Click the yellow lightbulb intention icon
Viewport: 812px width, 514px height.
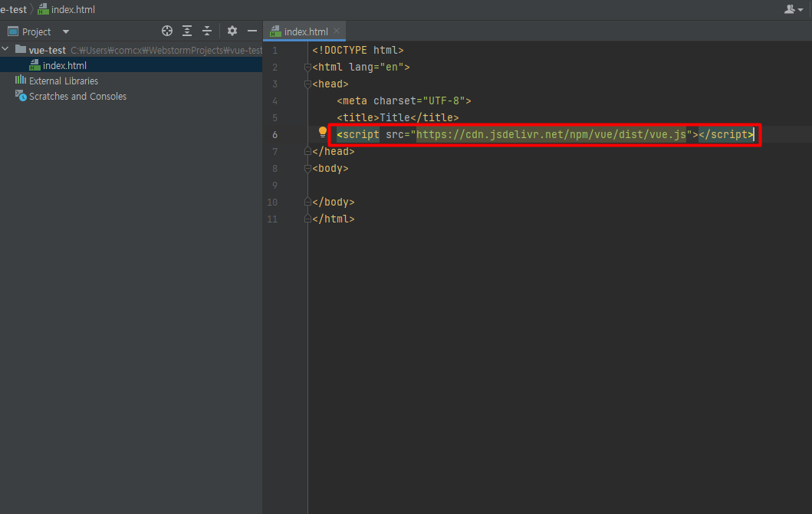click(x=323, y=133)
